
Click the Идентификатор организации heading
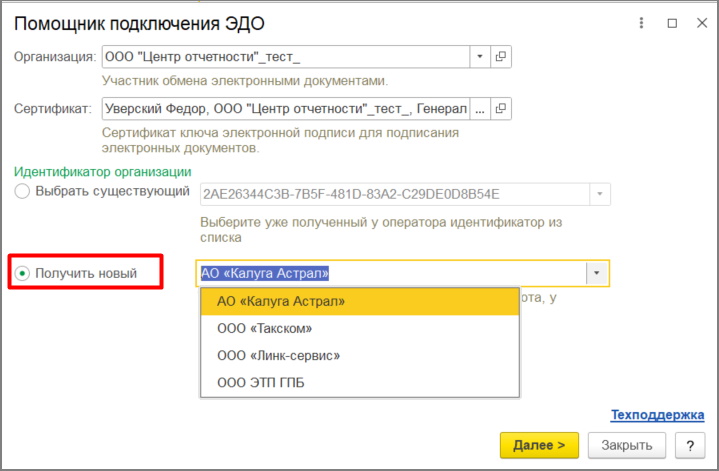tap(103, 172)
